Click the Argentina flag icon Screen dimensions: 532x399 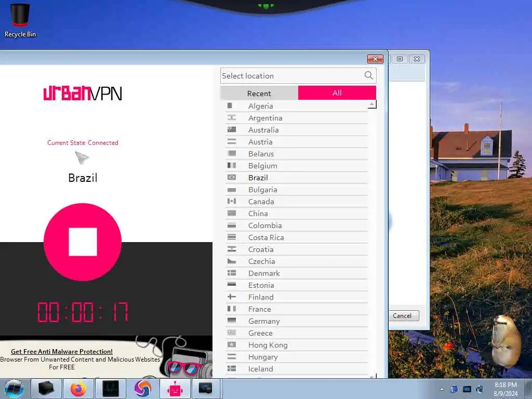232,117
